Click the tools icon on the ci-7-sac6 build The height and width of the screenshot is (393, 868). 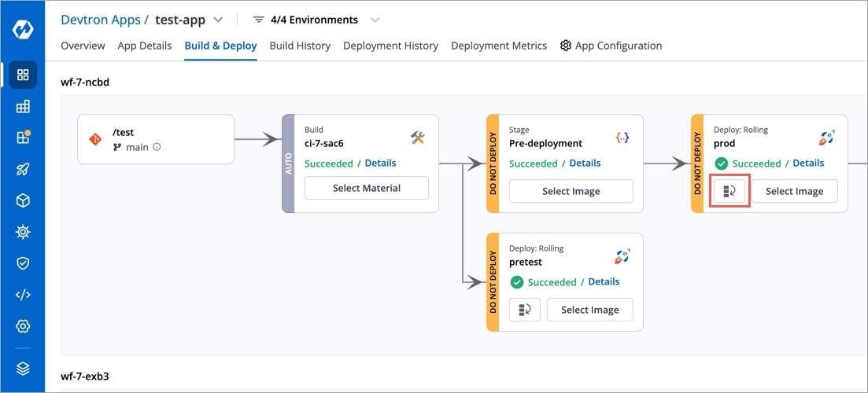tap(418, 138)
